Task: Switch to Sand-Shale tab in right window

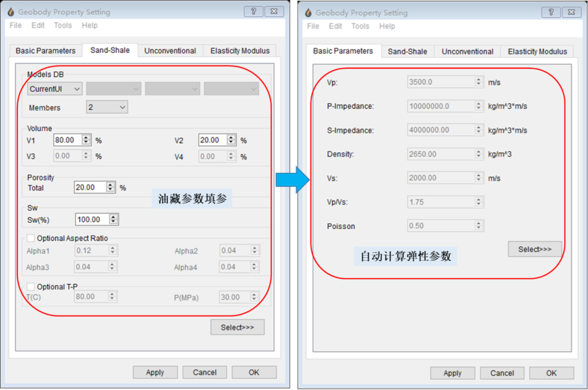Action: 407,51
